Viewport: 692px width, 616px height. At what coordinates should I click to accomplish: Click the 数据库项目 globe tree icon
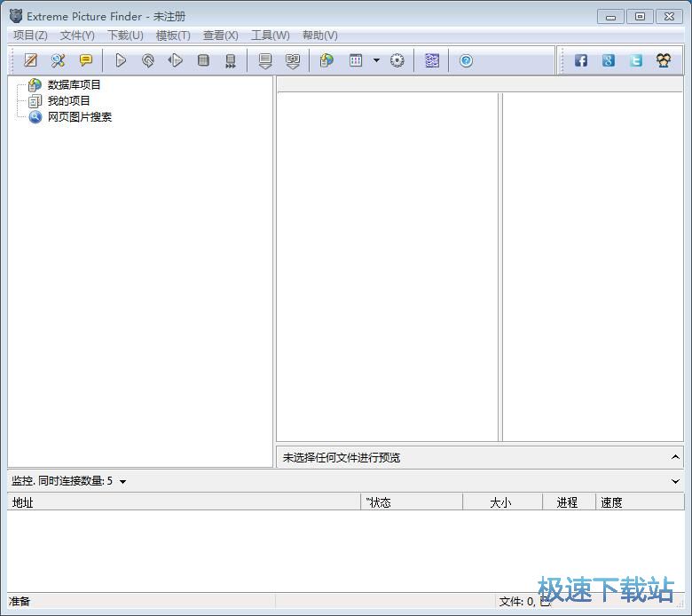pyautogui.click(x=35, y=85)
